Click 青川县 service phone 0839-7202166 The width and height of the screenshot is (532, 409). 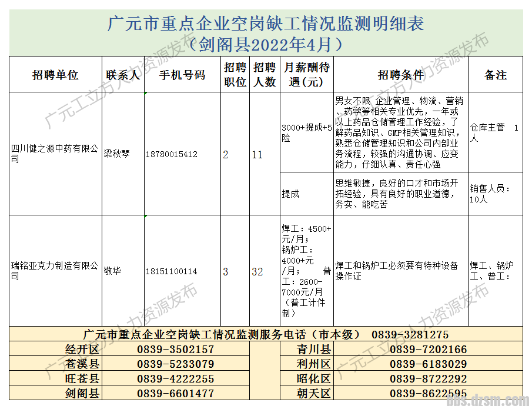428,350
